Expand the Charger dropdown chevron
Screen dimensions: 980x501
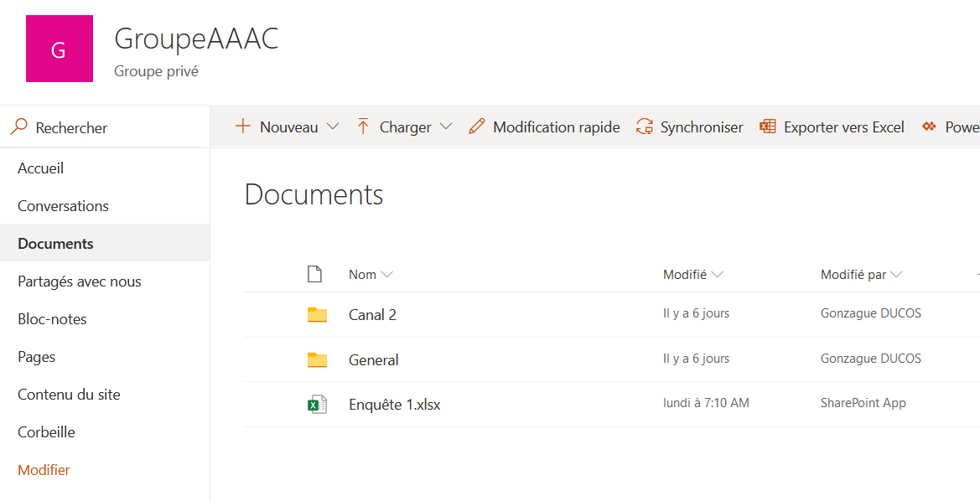click(446, 127)
